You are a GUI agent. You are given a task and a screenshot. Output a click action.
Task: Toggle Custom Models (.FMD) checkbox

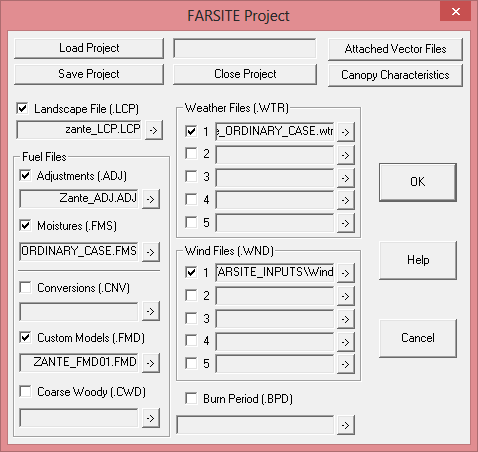[25, 337]
